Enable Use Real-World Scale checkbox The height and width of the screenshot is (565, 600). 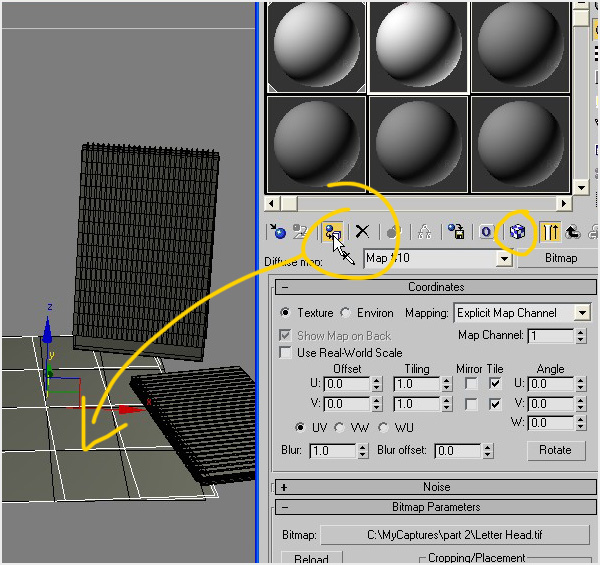coord(286,353)
